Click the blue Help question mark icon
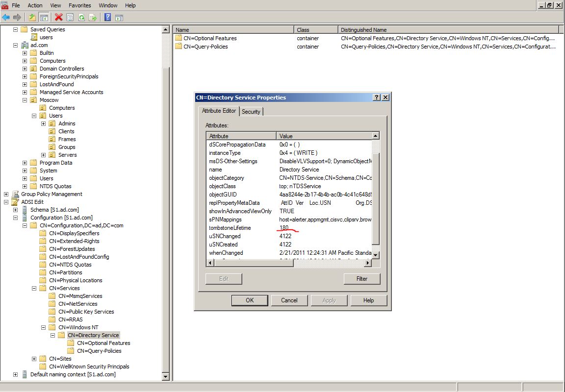The height and width of the screenshot is (392, 565). click(107, 17)
